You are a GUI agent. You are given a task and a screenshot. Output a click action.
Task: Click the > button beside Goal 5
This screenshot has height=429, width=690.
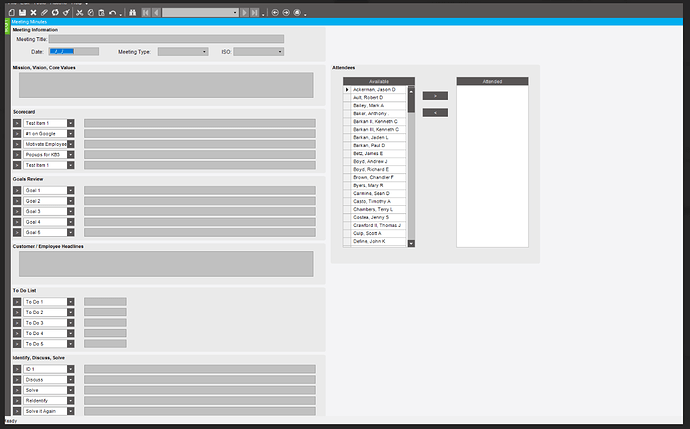[17, 232]
